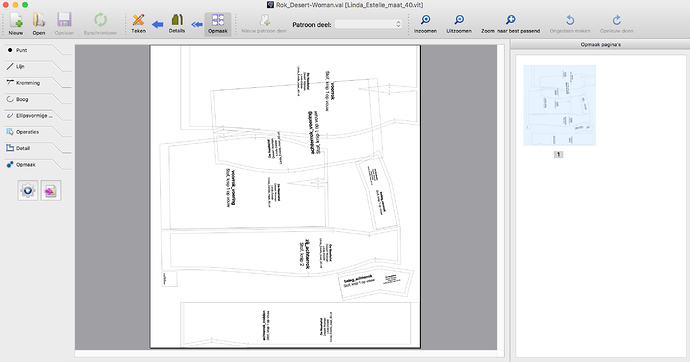This screenshot has height=362, width=690.
Task: Open the Patroon deel dropdown
Action: pyautogui.click(x=368, y=24)
